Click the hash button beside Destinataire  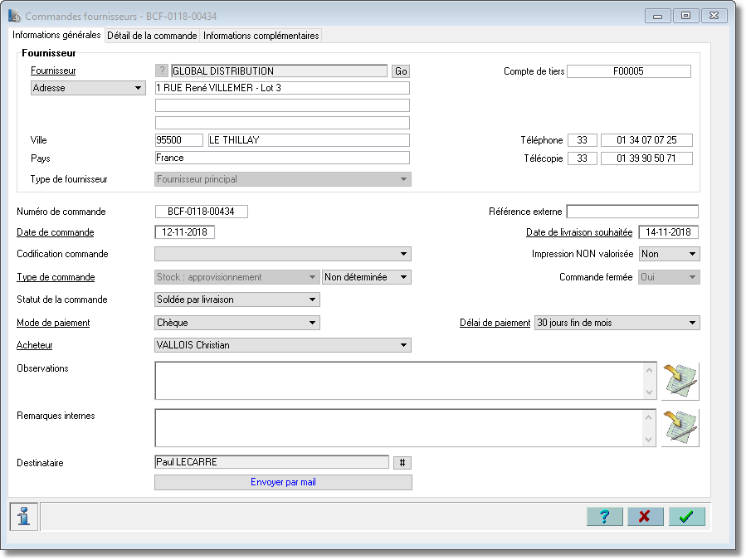402,462
